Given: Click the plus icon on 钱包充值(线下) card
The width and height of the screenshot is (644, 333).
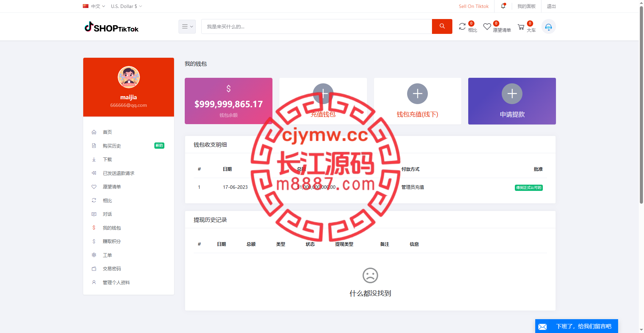Looking at the screenshot, I should tap(417, 94).
